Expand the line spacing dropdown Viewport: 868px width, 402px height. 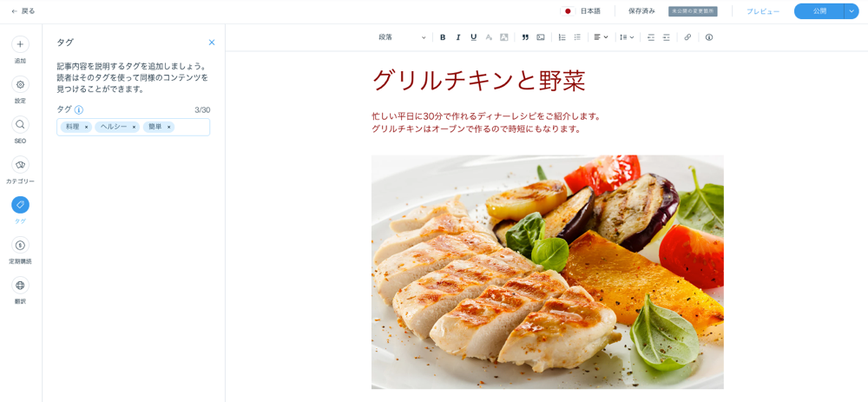(x=627, y=37)
